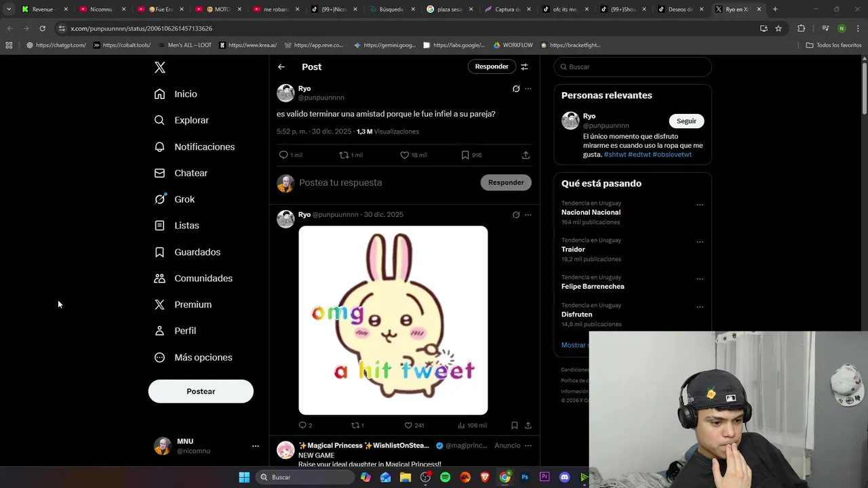Repost the bunny image post
The width and height of the screenshot is (868, 488).
pos(357,426)
